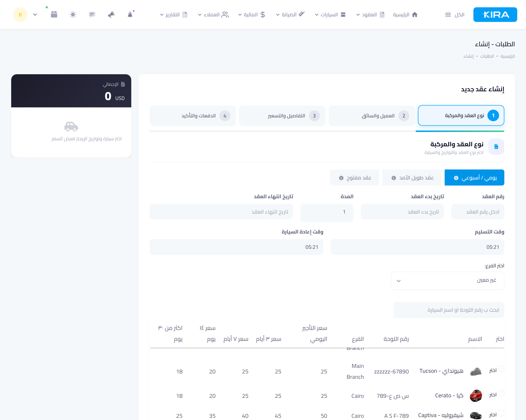This screenshot has width=526, height=420.
Task: Click the customers people icon
Action: click(225, 15)
